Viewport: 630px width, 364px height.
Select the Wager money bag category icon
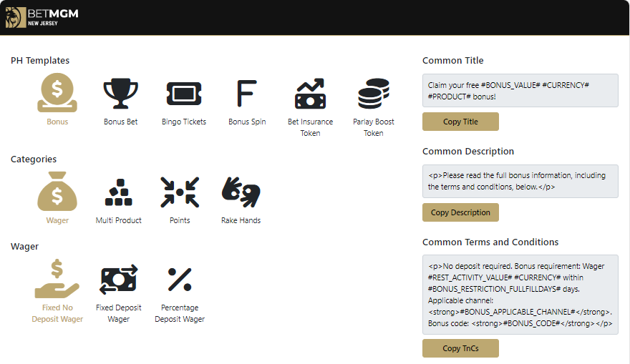pos(57,192)
